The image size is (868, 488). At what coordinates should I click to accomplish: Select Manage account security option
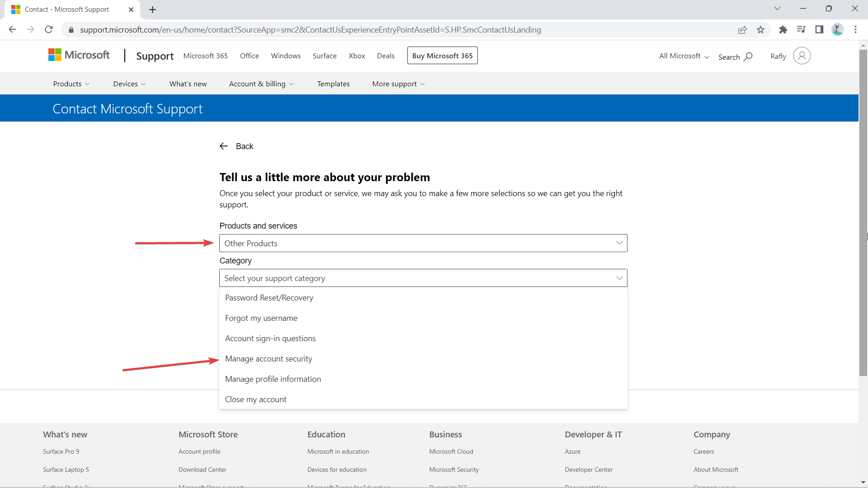tap(423, 359)
